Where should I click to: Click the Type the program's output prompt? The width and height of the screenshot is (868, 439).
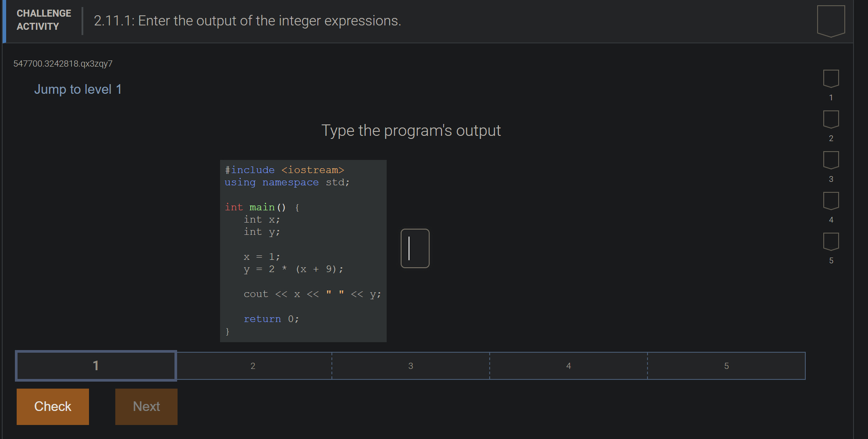click(x=411, y=131)
